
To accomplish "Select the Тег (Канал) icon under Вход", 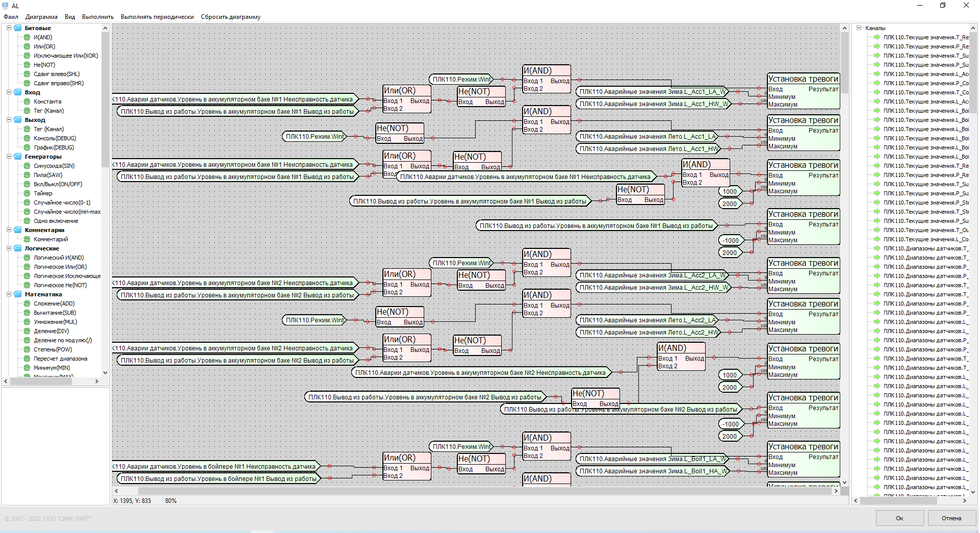I will [x=27, y=111].
